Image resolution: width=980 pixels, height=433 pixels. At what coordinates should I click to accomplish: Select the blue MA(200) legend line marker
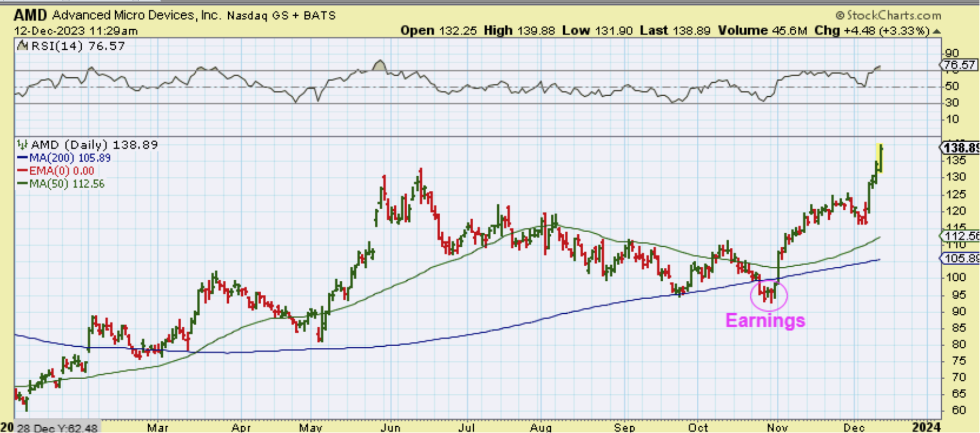[23, 158]
